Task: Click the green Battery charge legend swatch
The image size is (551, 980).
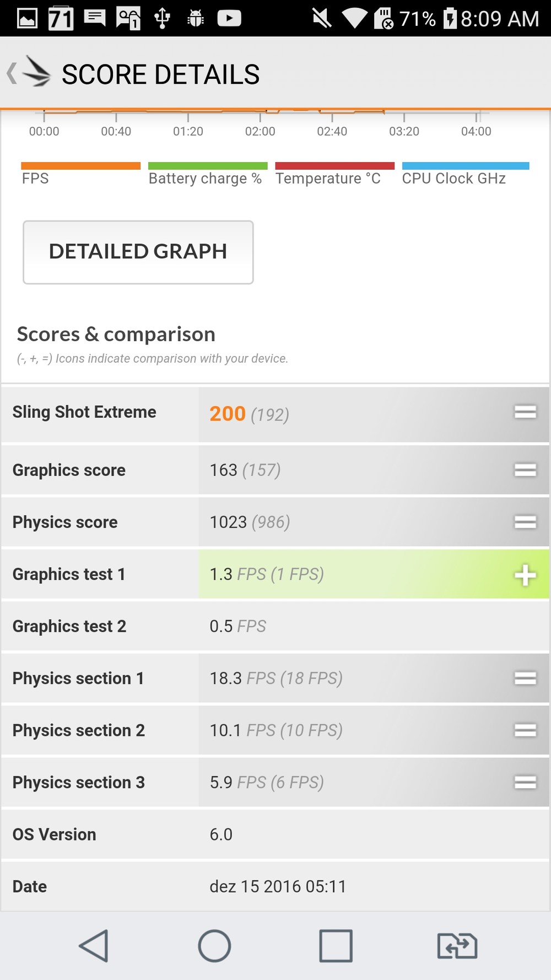Action: coord(208,166)
